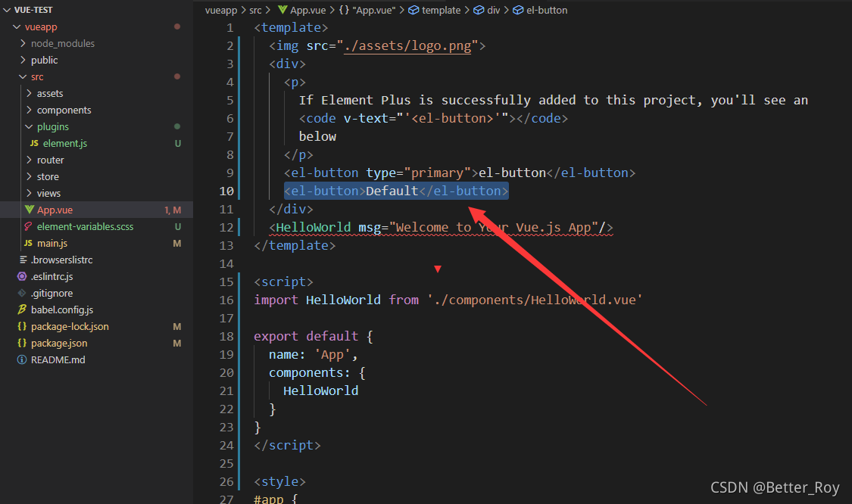The width and height of the screenshot is (852, 504).
Task: Open the router folder entry
Action: click(51, 160)
